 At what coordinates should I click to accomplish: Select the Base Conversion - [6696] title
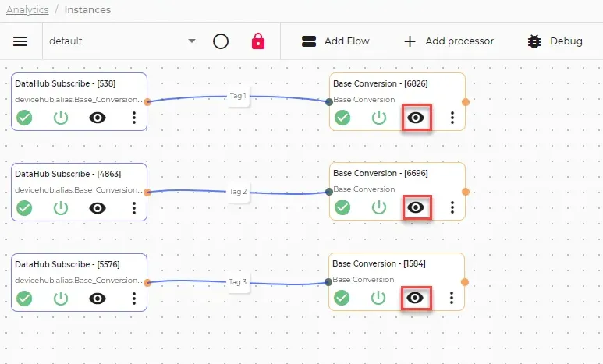pyautogui.click(x=381, y=173)
